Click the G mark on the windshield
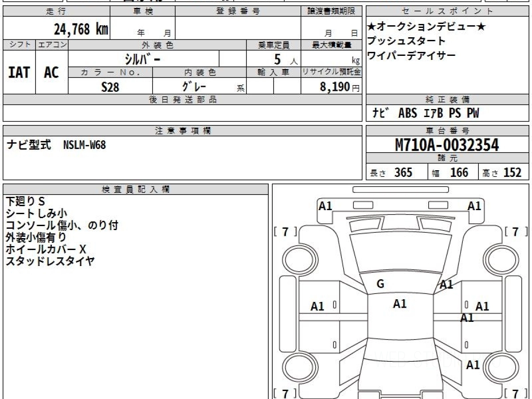 pyautogui.click(x=380, y=284)
